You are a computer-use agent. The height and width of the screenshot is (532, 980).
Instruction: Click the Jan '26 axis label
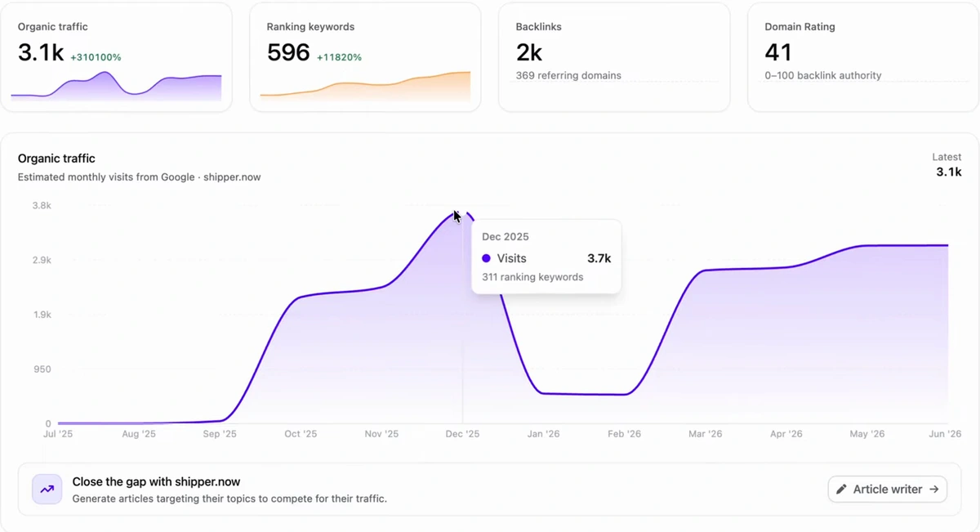point(543,434)
